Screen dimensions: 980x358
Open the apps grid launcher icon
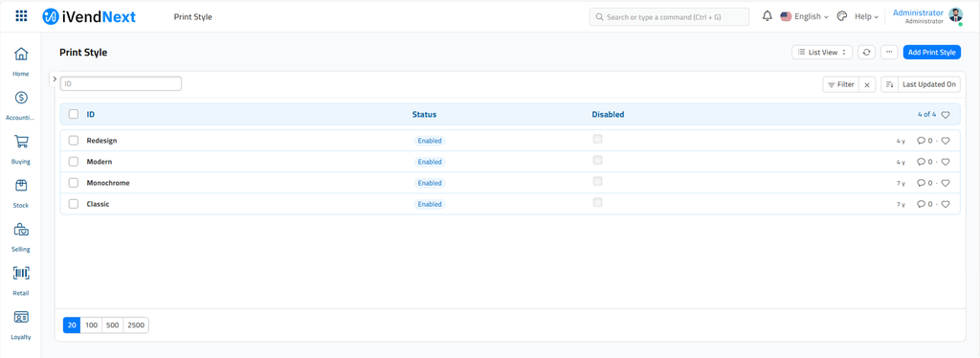coord(21,16)
